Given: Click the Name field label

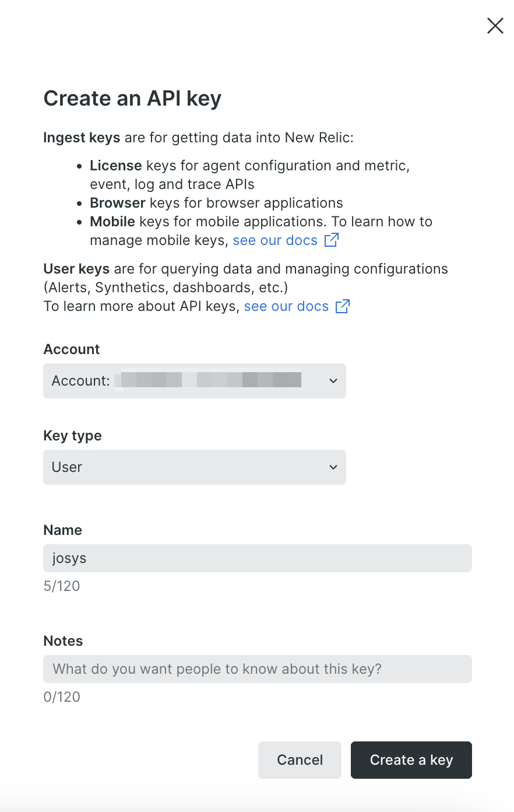Looking at the screenshot, I should click(x=62, y=530).
